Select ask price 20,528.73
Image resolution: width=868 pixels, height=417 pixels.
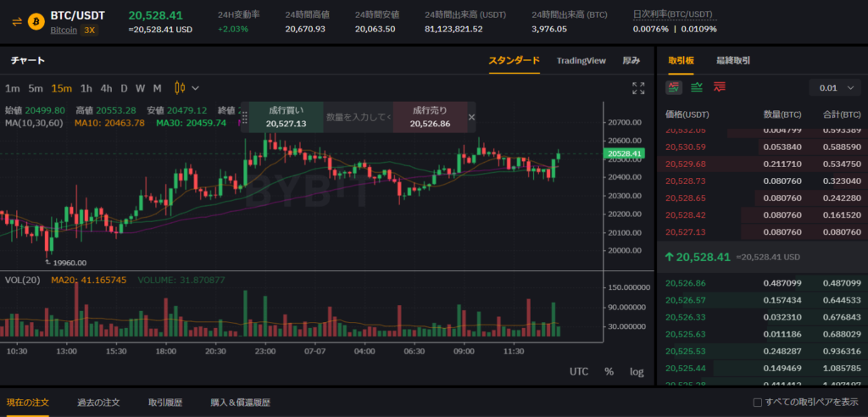(685, 181)
